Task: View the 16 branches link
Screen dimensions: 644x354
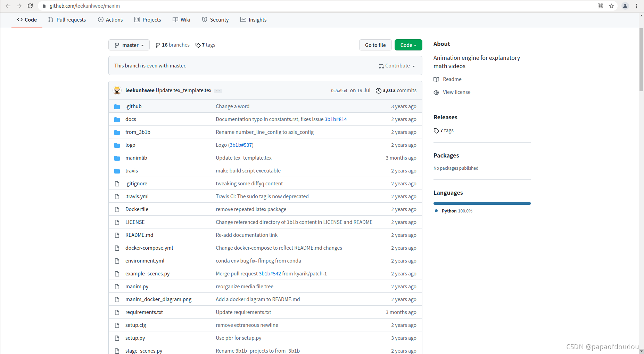Action: point(173,45)
